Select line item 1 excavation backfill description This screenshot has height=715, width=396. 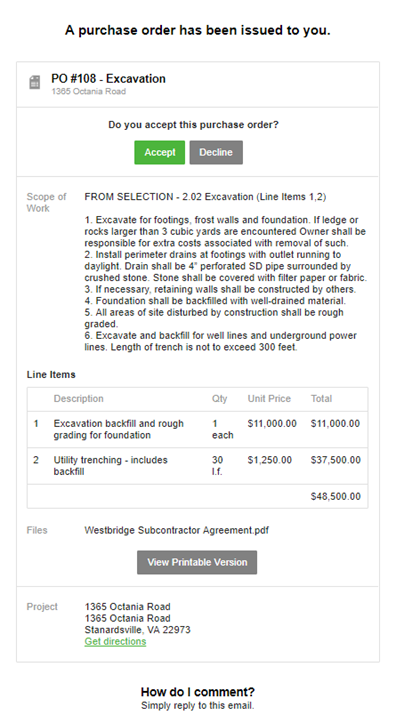click(x=119, y=429)
